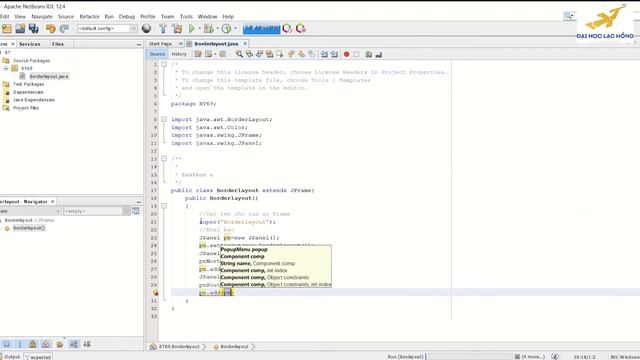The image size is (640, 360).
Task: Toggle Bookmark in the editor toolbar
Action: [312, 54]
